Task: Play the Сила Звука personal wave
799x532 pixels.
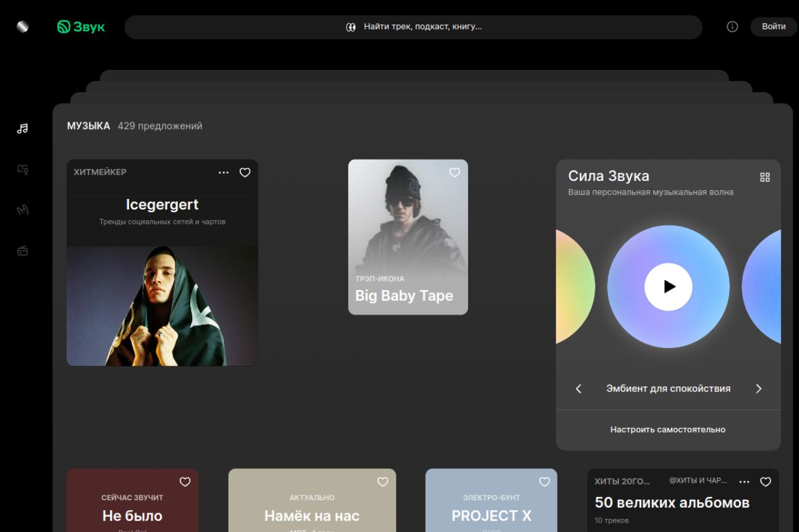Action: tap(669, 287)
